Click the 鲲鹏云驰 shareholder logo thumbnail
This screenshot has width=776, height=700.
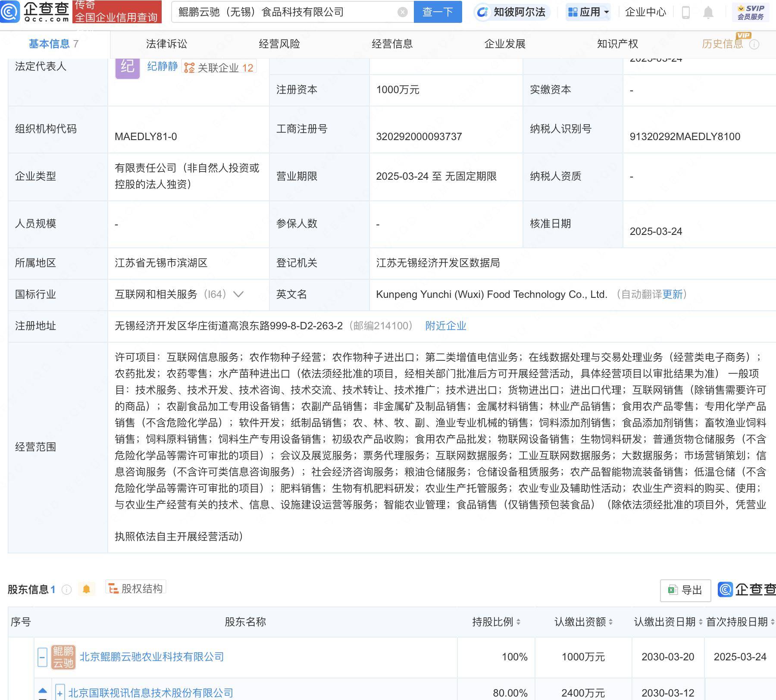pos(63,657)
